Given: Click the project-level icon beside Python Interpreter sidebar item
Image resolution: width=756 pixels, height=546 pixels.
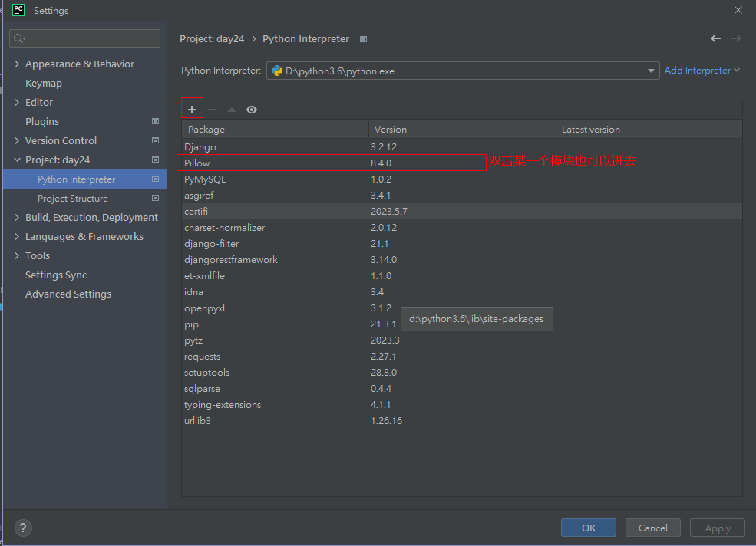Looking at the screenshot, I should pos(155,179).
